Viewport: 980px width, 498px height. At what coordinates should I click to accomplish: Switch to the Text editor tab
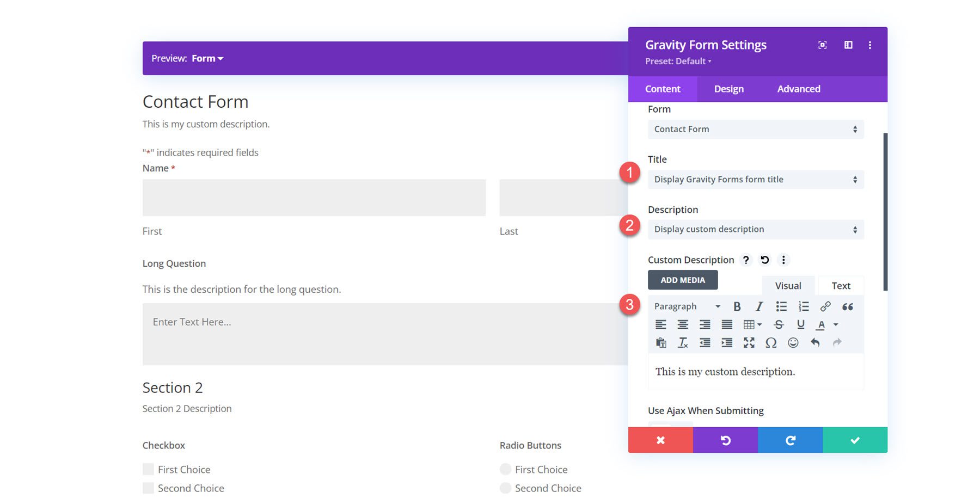(841, 285)
